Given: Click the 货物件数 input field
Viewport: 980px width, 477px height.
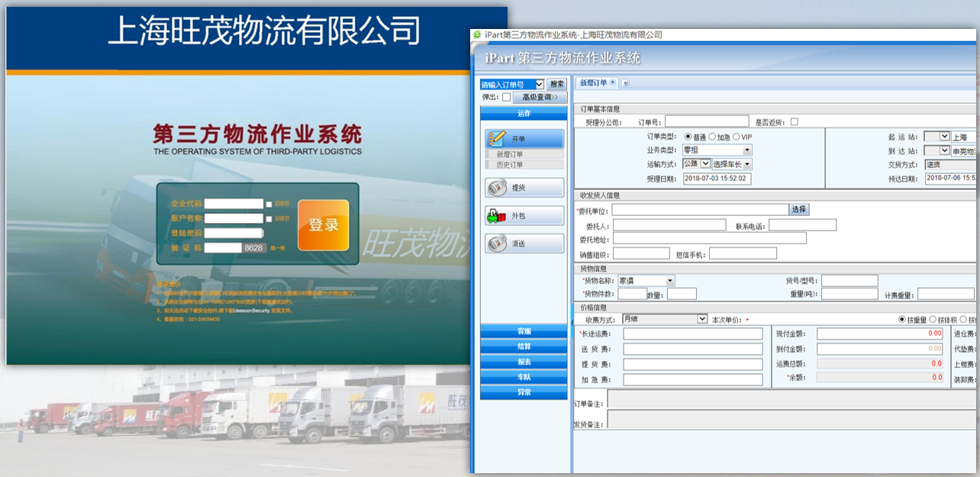Looking at the screenshot, I should point(633,294).
